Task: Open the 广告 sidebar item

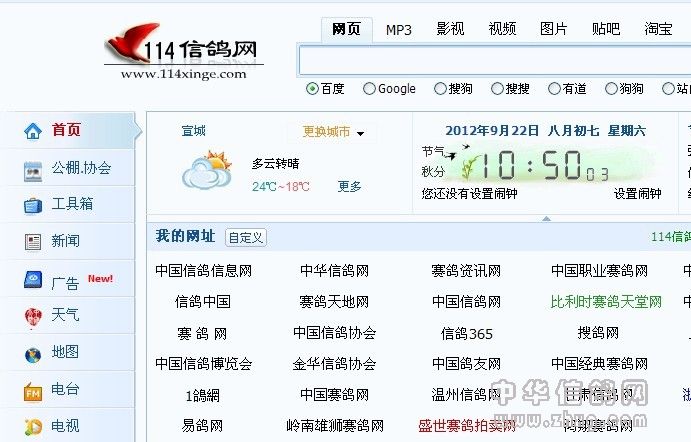Action: (67, 280)
